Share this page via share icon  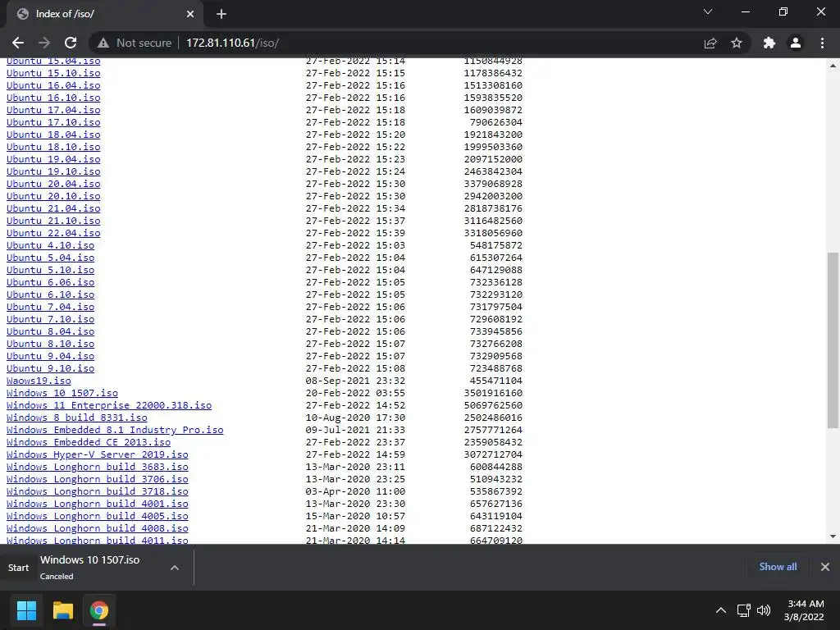[710, 43]
